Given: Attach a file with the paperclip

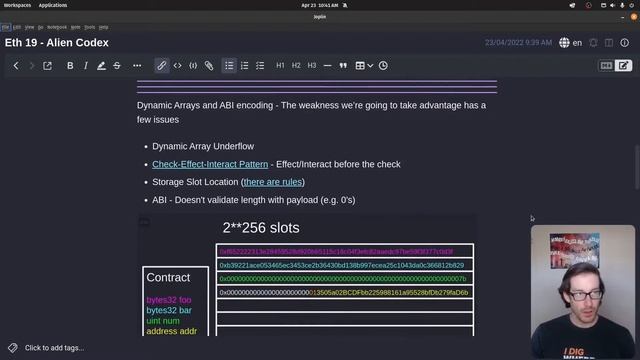Looking at the screenshot, I should 209,66.
